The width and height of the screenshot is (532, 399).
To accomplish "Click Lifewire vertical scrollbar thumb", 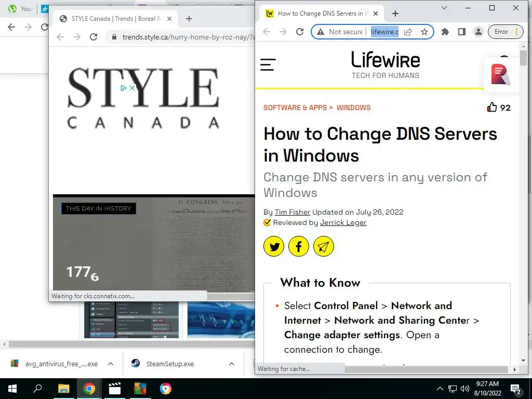I will click(x=524, y=57).
